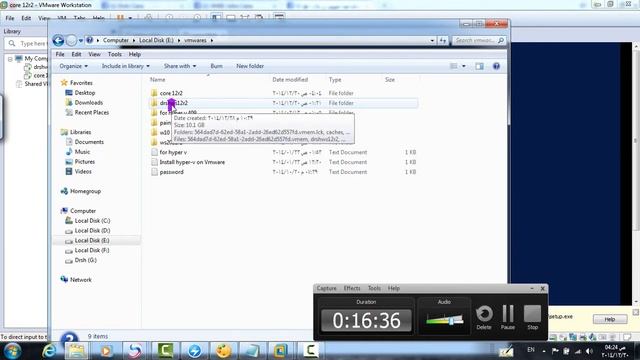Sort files by Size column
The width and height of the screenshot is (640, 360).
coord(390,80)
